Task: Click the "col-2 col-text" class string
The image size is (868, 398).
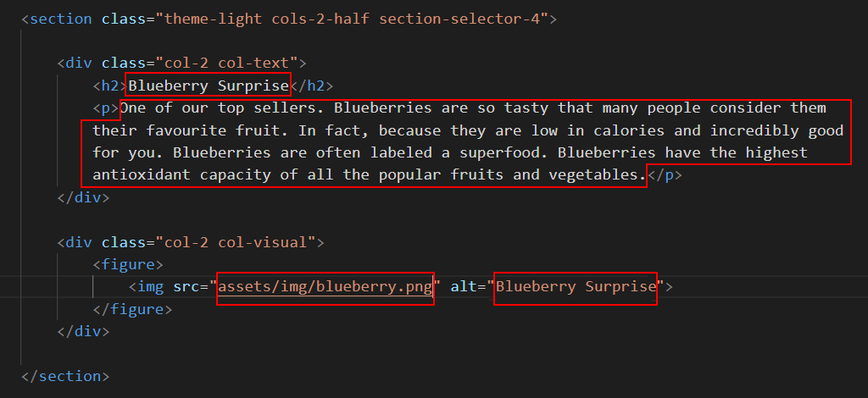Action: (x=227, y=63)
